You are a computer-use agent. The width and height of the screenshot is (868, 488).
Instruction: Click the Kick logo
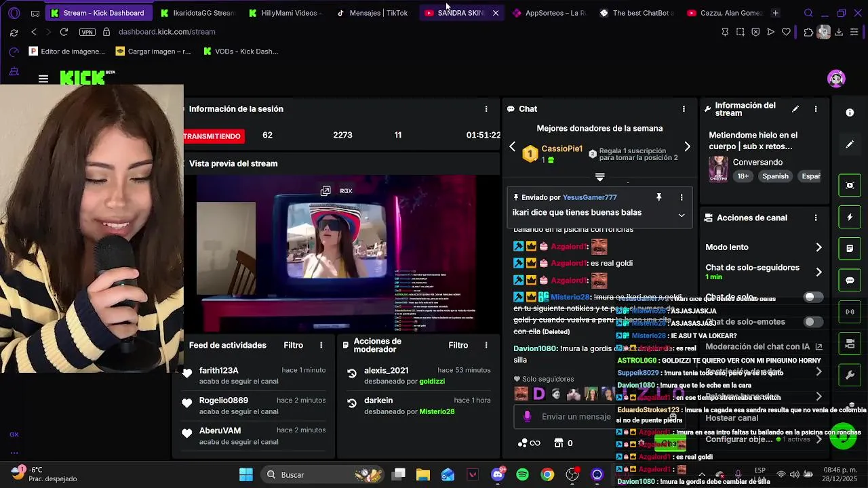pyautogui.click(x=83, y=78)
